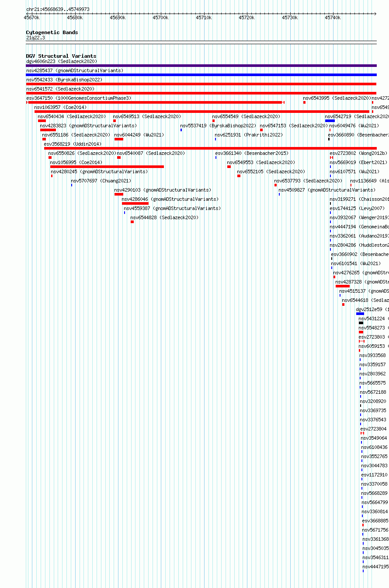The height and width of the screenshot is (588, 389).
Task: Open variant esv3647150 (1000GenomesConsortiumPhase3)
Action: (79, 98)
